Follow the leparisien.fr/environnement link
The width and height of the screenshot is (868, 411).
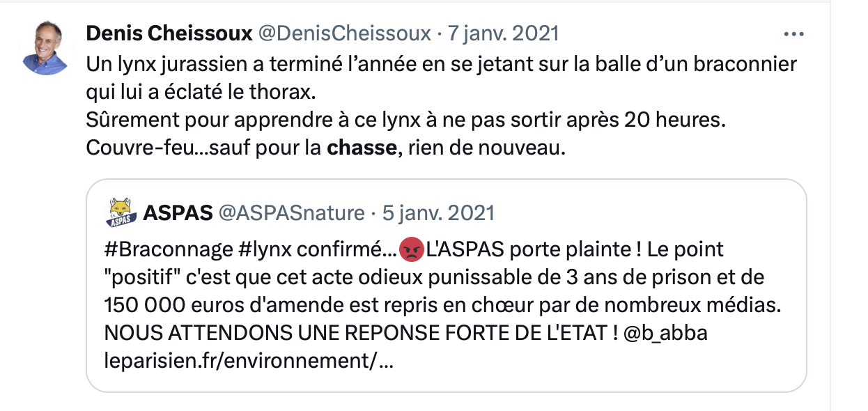click(x=248, y=361)
